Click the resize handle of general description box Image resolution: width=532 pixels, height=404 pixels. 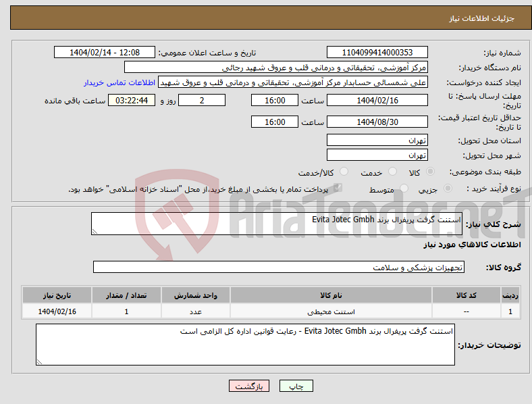(95, 232)
